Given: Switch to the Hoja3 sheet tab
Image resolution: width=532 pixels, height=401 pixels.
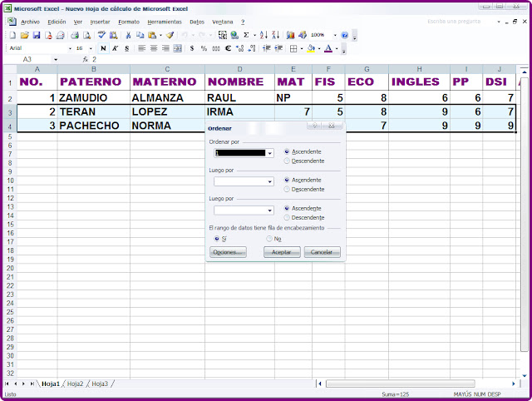Looking at the screenshot, I should 100,384.
